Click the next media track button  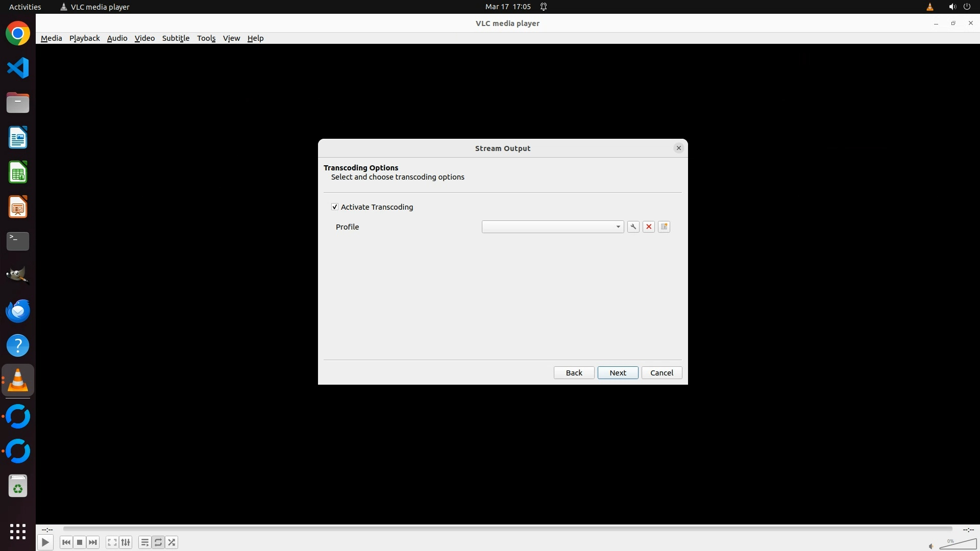tap(93, 542)
